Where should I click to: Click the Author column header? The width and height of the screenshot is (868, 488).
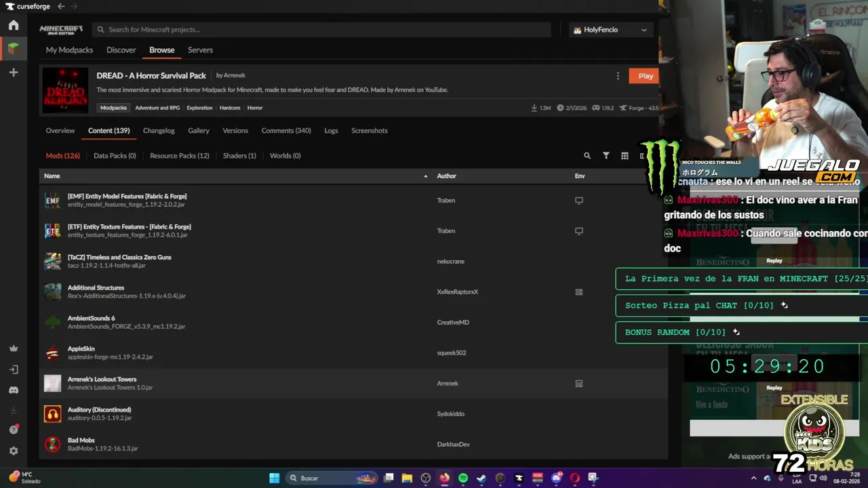tap(446, 176)
